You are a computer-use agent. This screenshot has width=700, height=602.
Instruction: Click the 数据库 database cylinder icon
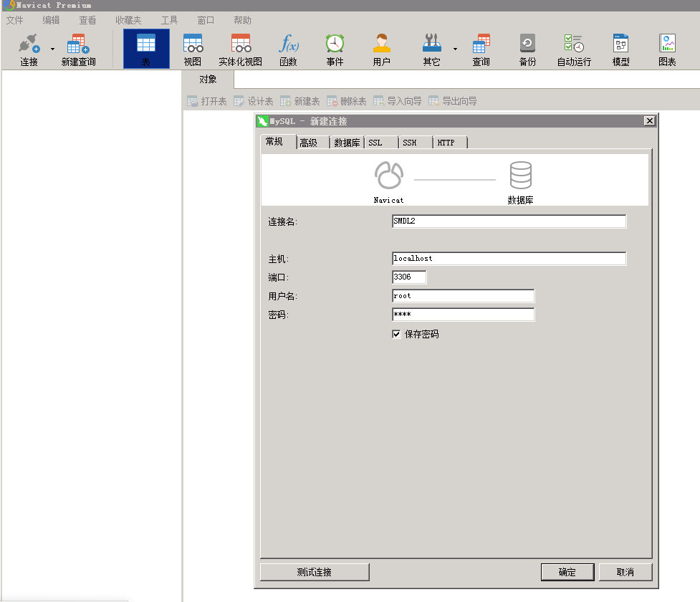coord(521,176)
